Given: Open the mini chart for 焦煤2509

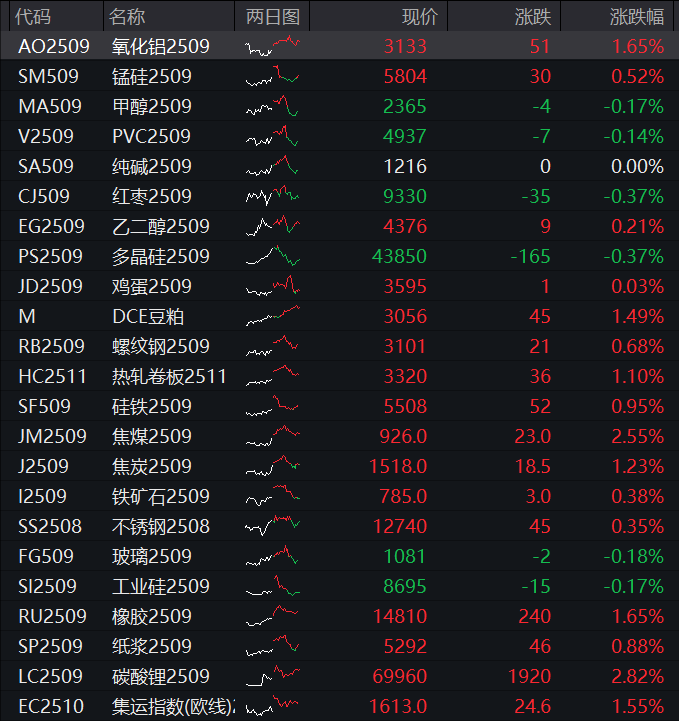Looking at the screenshot, I should pyautogui.click(x=272, y=436).
